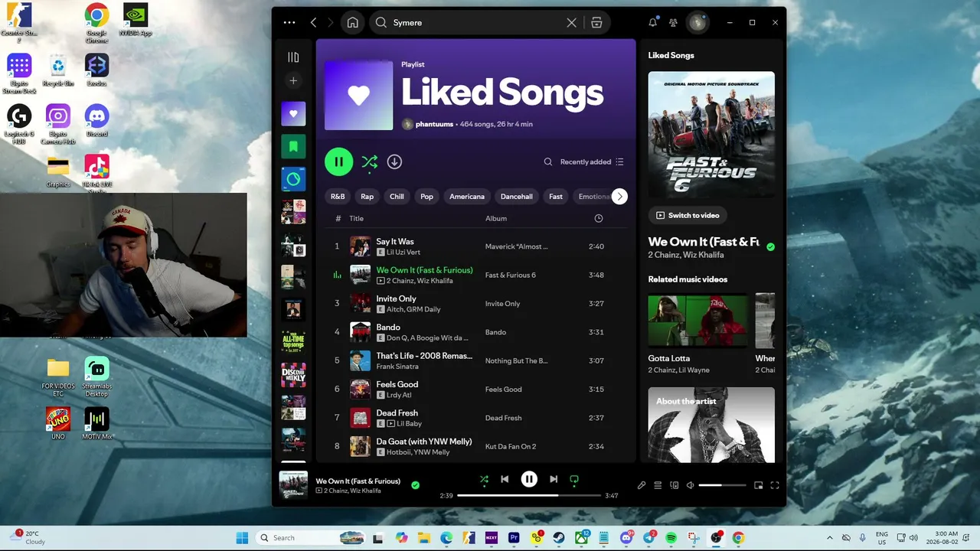The image size is (980, 551).
Task: Filter by the Americana chip
Action: 467,197
